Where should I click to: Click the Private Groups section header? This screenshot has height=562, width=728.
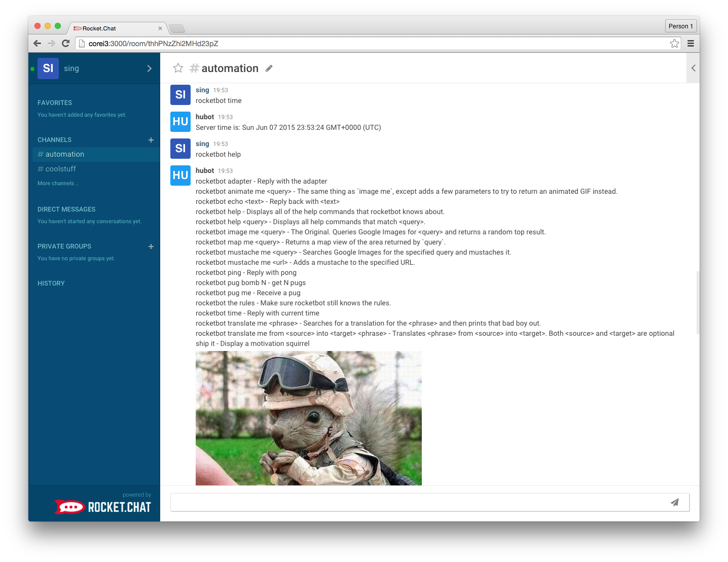pyautogui.click(x=64, y=247)
